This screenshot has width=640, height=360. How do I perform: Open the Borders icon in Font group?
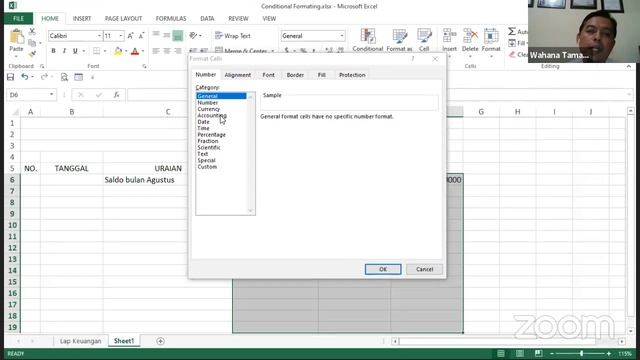point(96,51)
